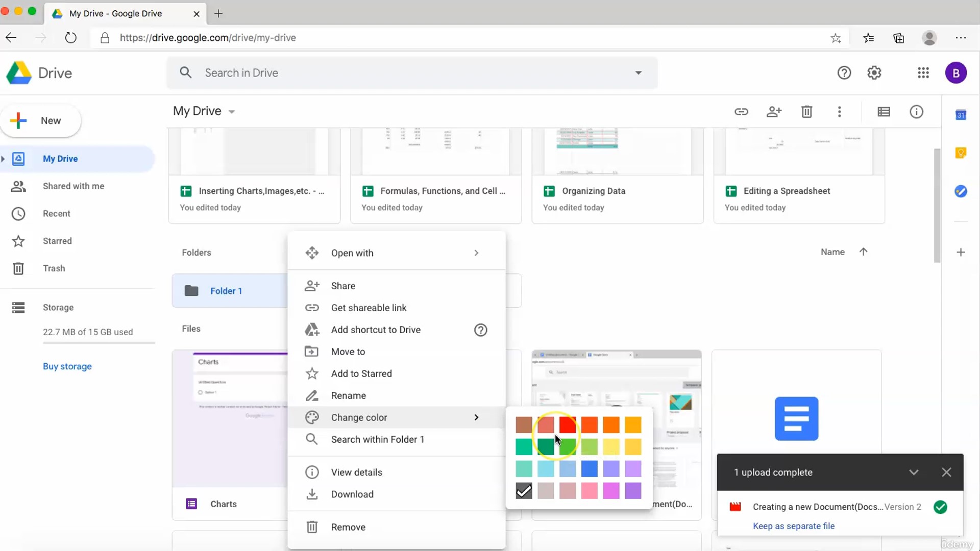Viewport: 980px width, 551px height.
Task: Click the browser profile icon
Action: (x=929, y=38)
